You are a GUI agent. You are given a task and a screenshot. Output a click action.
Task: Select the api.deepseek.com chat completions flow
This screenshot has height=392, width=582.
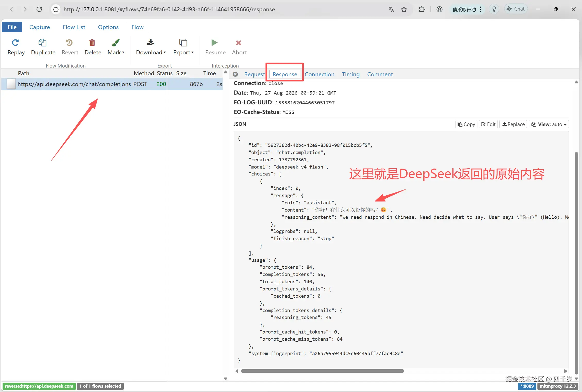point(112,84)
